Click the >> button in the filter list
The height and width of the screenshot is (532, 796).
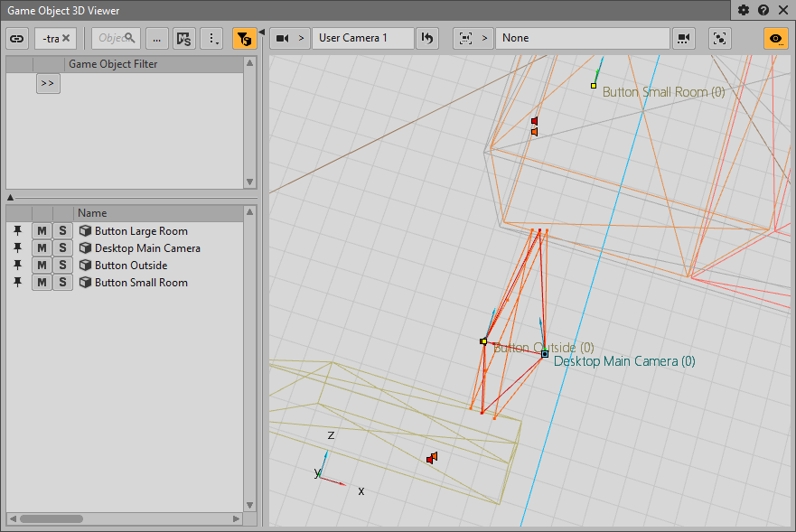tap(48, 83)
